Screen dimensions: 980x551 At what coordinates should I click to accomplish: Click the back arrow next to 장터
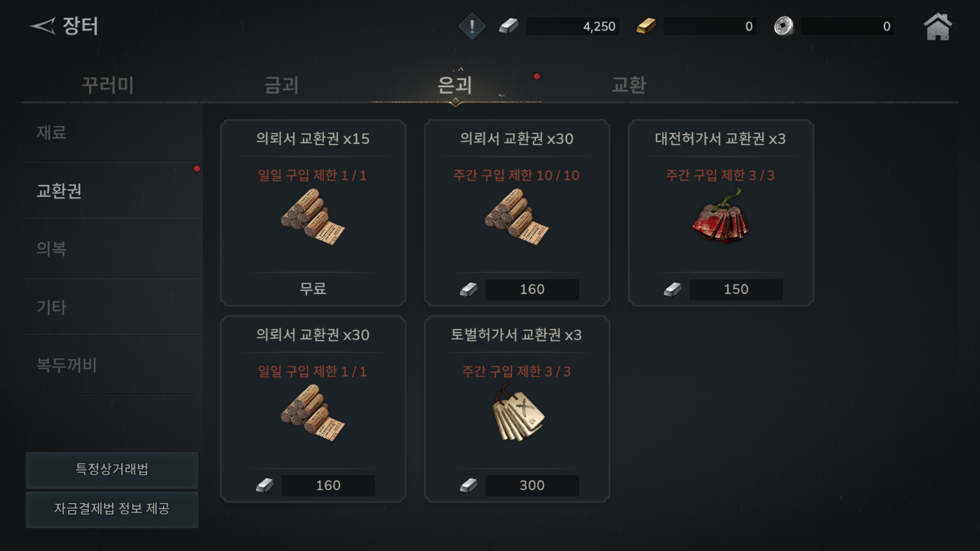point(42,26)
